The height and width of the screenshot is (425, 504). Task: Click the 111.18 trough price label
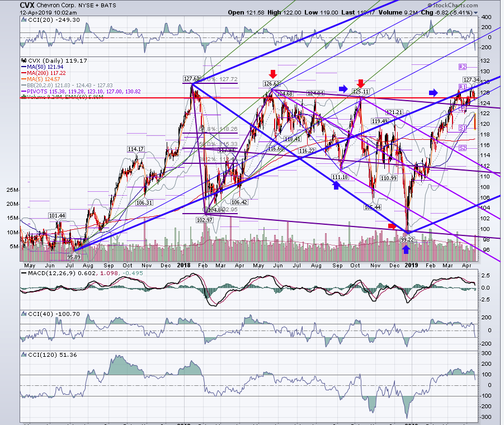(340, 177)
